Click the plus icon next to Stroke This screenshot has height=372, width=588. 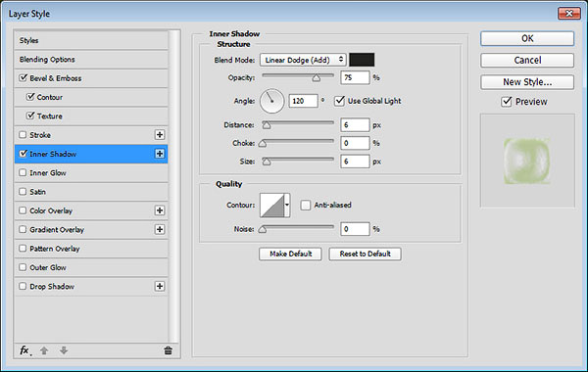[160, 135]
